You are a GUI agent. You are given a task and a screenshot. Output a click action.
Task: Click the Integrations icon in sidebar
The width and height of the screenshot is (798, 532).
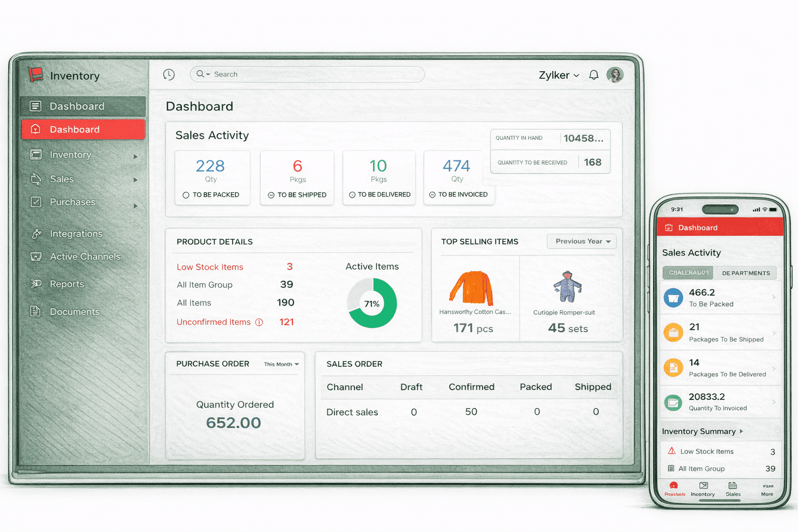tap(36, 234)
